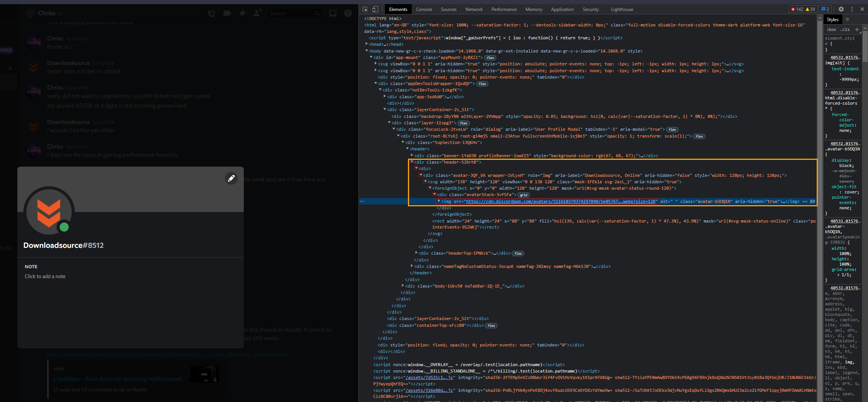The width and height of the screenshot is (868, 402).
Task: Expand body-1Ukv50 noTabBar div node
Action: (403, 286)
